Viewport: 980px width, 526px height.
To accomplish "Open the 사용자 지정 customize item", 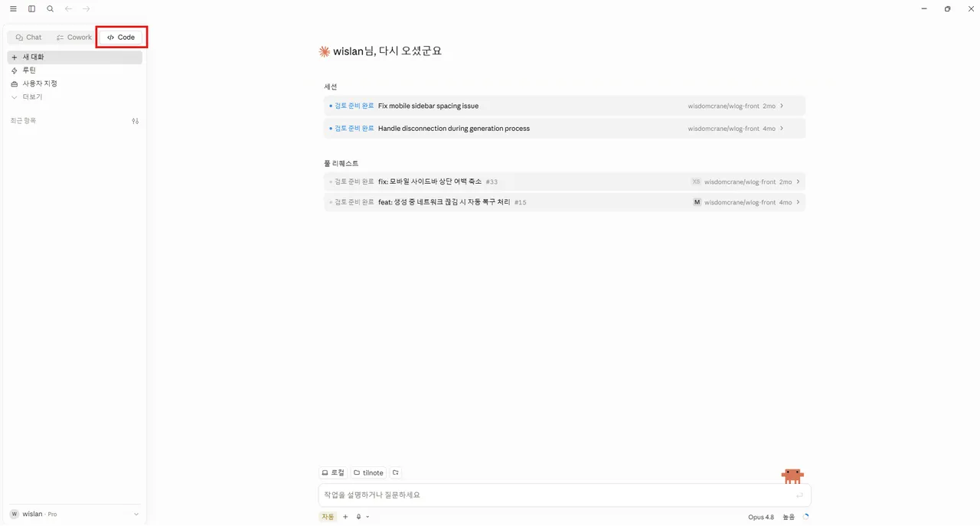I will coord(75,83).
